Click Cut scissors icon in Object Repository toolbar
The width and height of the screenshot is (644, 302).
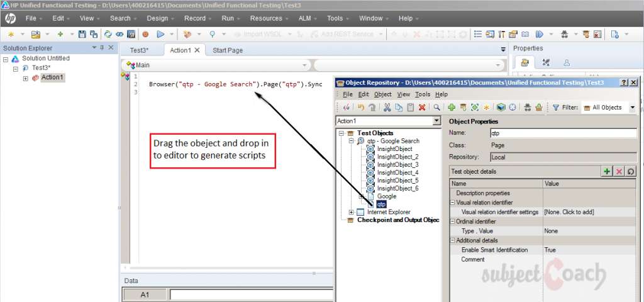pos(387,107)
